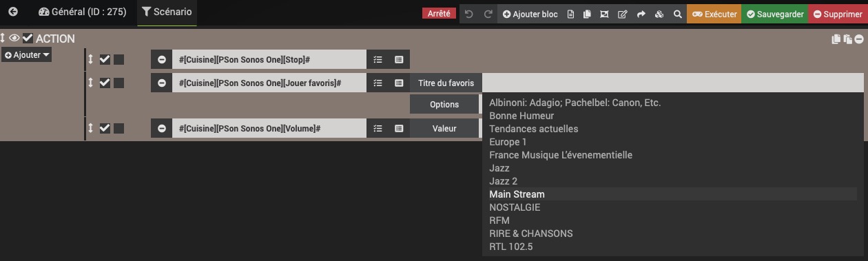The height and width of the screenshot is (261, 868).
Task: Click move handle of Stop row
Action: point(90,60)
